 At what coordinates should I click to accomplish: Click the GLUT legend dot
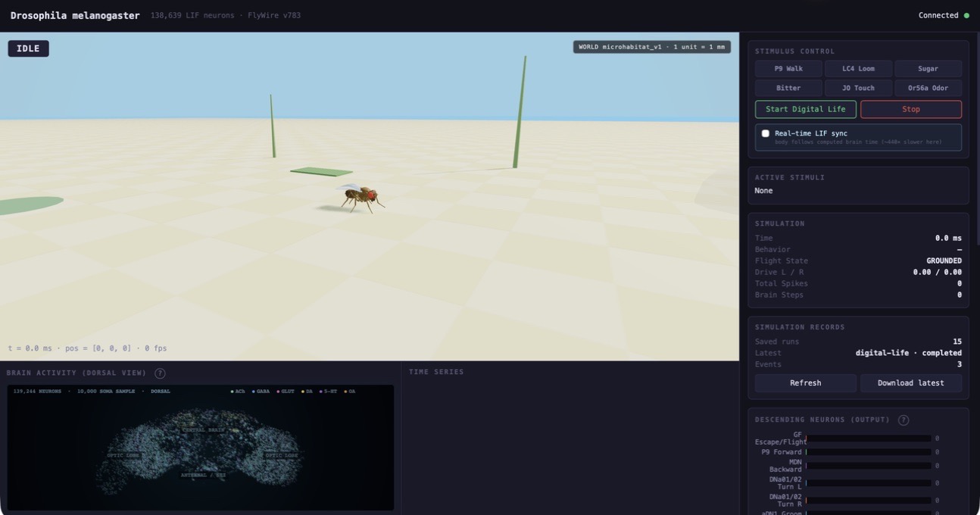(x=278, y=392)
